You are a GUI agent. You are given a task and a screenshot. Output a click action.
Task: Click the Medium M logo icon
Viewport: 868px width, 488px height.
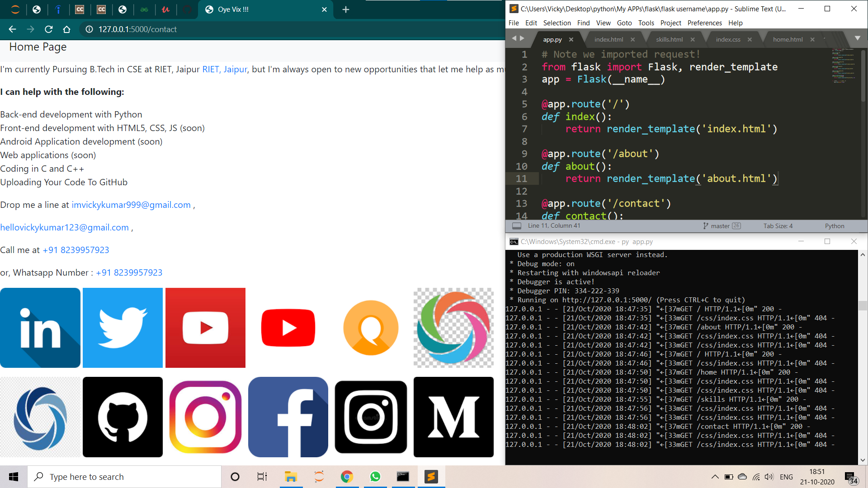(453, 417)
